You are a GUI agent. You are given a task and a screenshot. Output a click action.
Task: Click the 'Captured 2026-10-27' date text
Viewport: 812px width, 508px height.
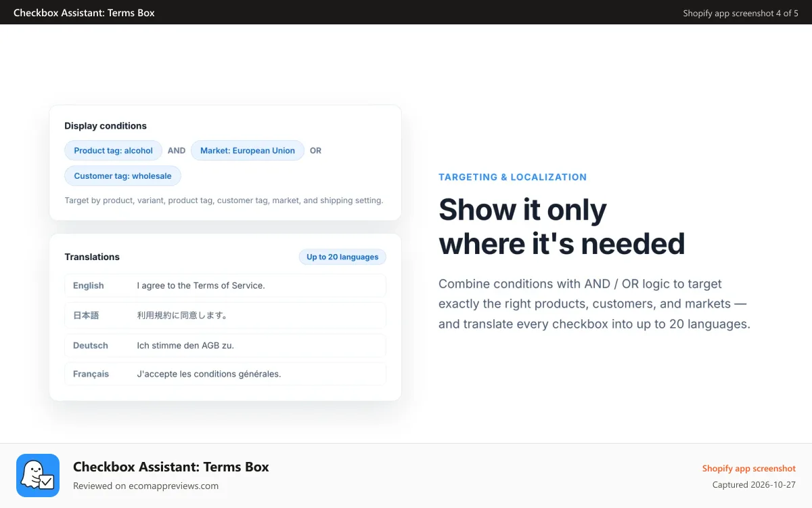(x=754, y=484)
